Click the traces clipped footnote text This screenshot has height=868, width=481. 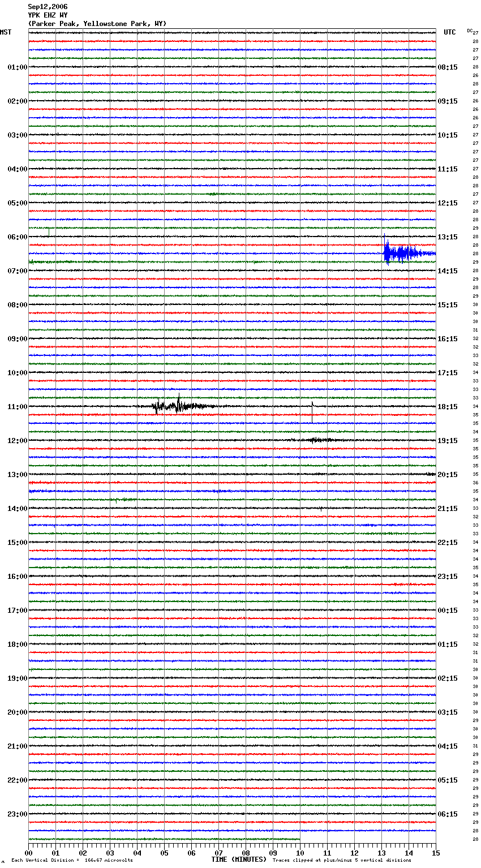pyautogui.click(x=342, y=861)
